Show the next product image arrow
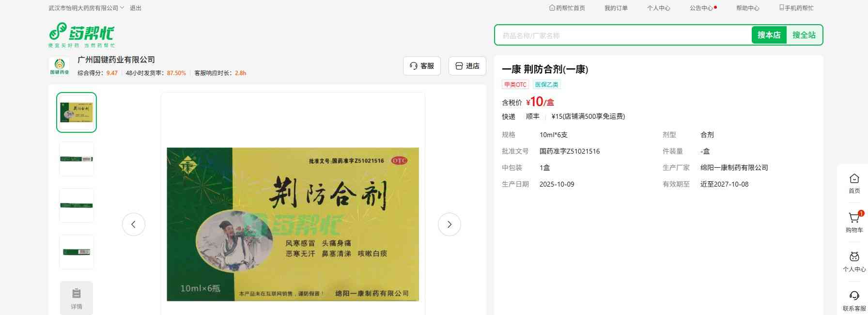 (449, 224)
